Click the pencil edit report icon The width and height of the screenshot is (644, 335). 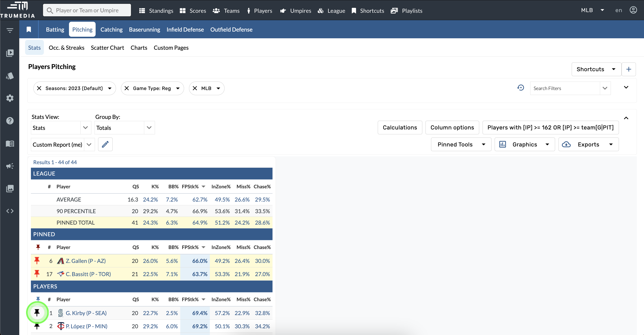(105, 144)
